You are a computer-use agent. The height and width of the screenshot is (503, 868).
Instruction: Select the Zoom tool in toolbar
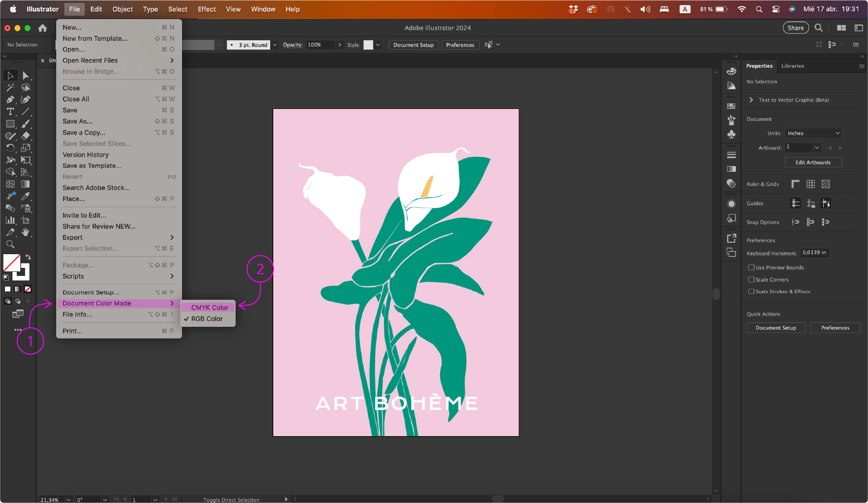click(10, 244)
